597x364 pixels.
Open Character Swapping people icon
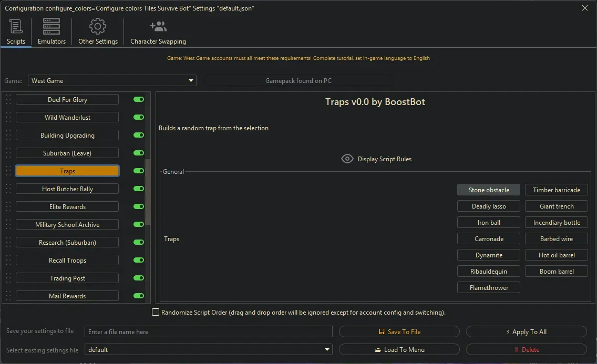pos(158,26)
